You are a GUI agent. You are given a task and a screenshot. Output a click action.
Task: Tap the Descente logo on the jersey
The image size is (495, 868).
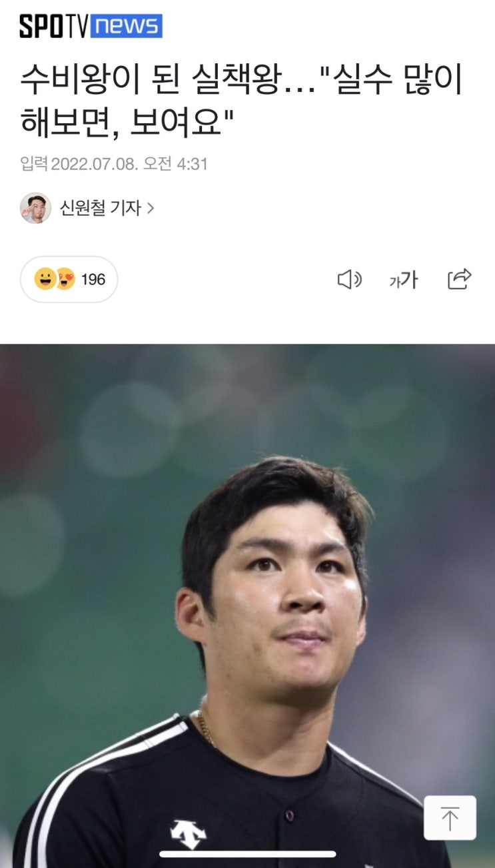point(189,834)
